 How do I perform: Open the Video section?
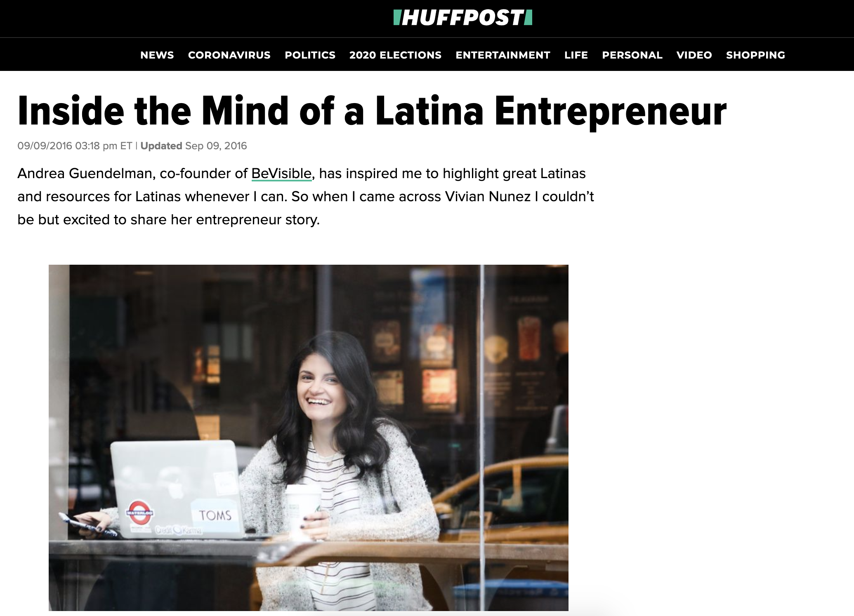[694, 55]
